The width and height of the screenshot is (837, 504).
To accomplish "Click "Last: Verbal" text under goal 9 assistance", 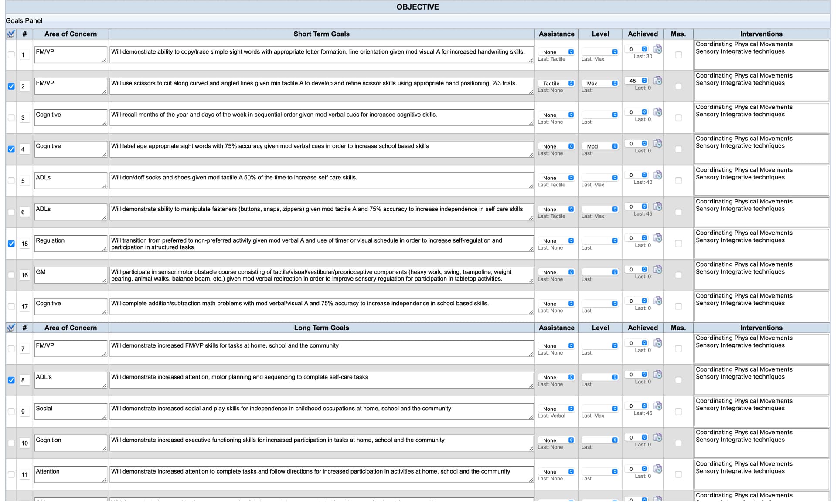I will click(x=551, y=416).
